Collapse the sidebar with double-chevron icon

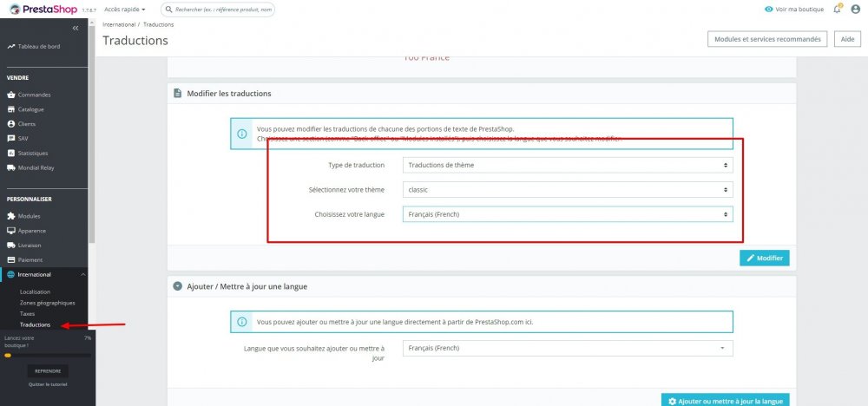(x=76, y=29)
